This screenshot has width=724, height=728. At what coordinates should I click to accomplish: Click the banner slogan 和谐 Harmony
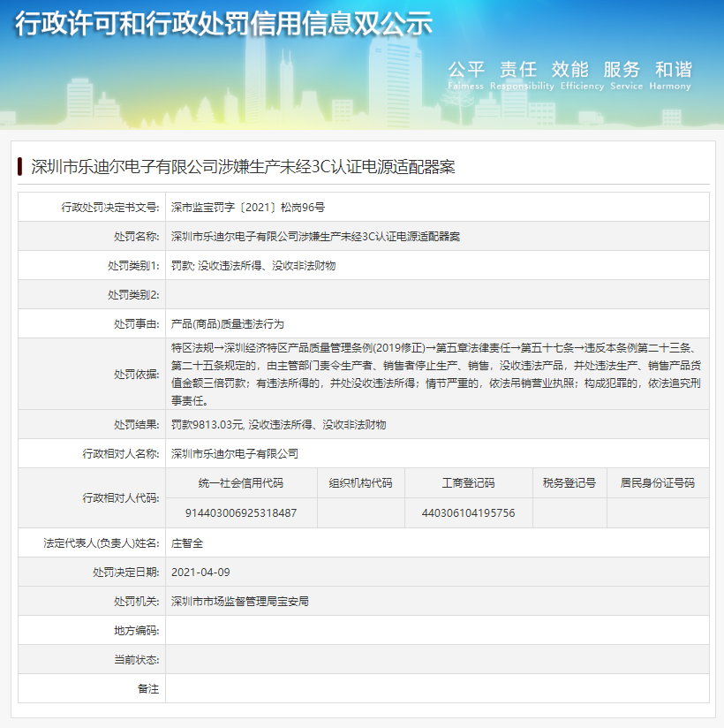pyautogui.click(x=671, y=75)
